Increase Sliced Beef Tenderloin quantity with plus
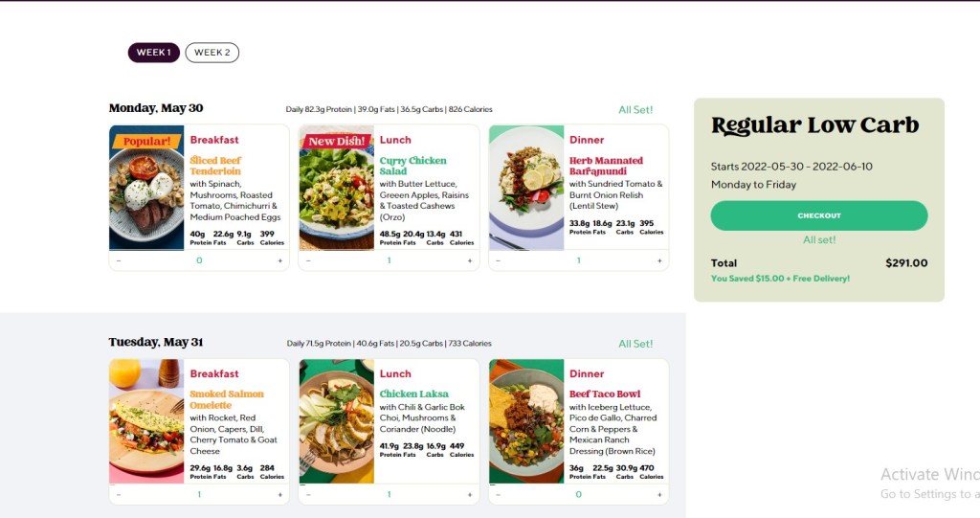 [x=280, y=260]
